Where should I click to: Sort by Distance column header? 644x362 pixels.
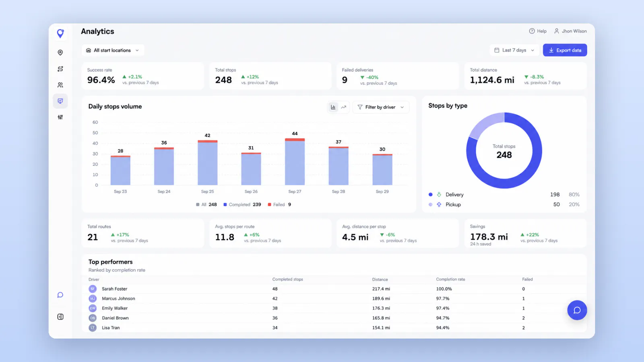click(x=380, y=279)
